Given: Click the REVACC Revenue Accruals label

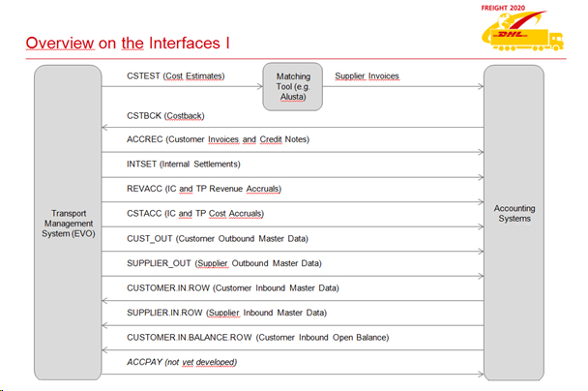Looking at the screenshot, I should tap(204, 189).
